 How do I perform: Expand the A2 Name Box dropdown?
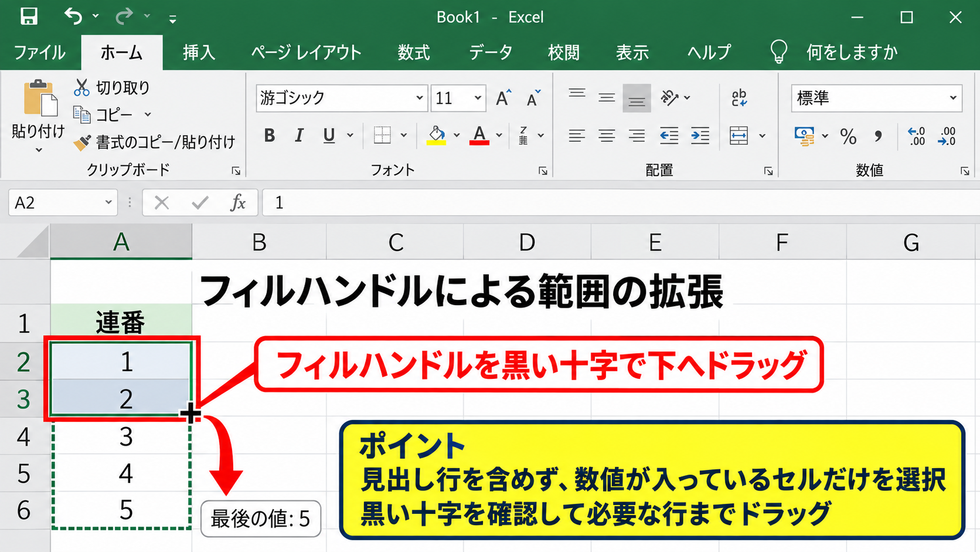108,202
